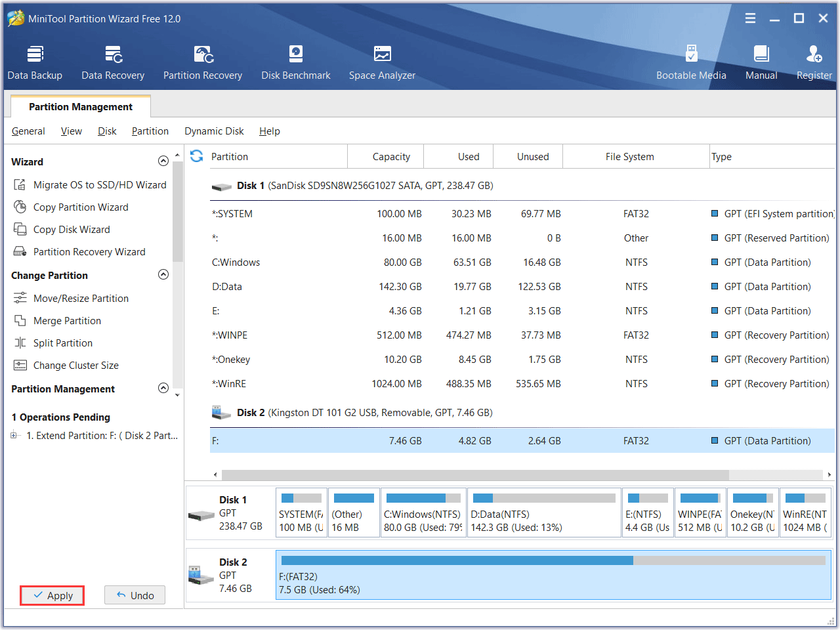Click the horizontal scrollbar of the partition list
Image resolution: width=840 pixels, height=630 pixels.
(475, 474)
